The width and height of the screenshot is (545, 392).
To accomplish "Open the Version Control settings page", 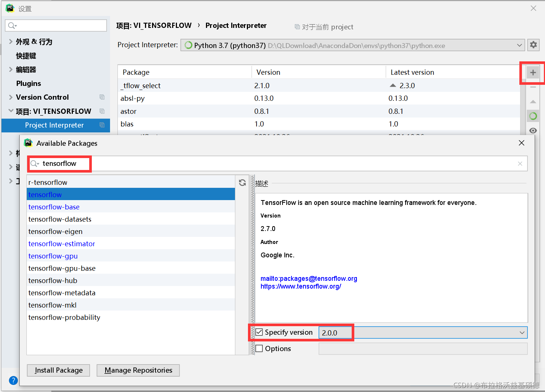I will coord(42,97).
